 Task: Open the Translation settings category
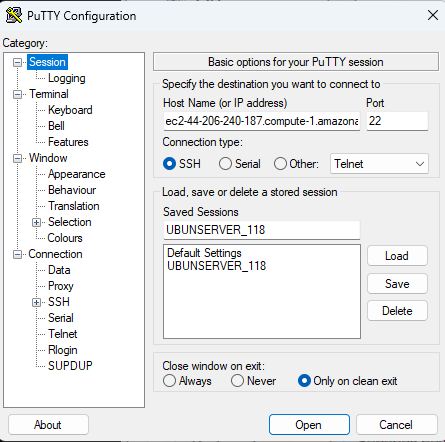pyautogui.click(x=74, y=206)
